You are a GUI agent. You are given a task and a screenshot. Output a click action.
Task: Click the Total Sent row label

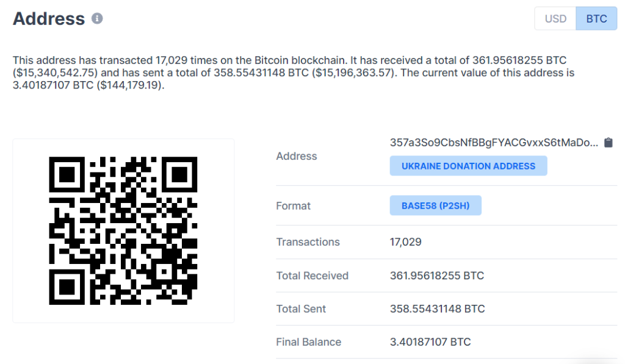pos(301,309)
